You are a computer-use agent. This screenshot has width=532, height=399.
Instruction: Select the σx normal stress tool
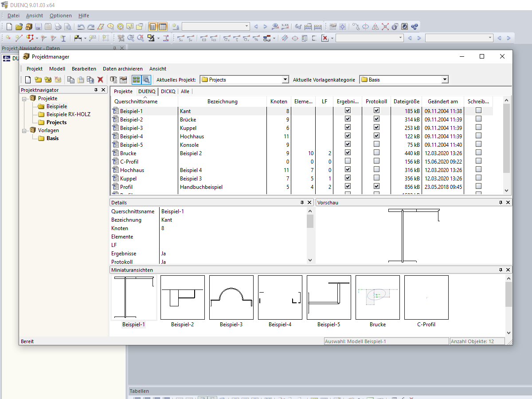(x=227, y=38)
